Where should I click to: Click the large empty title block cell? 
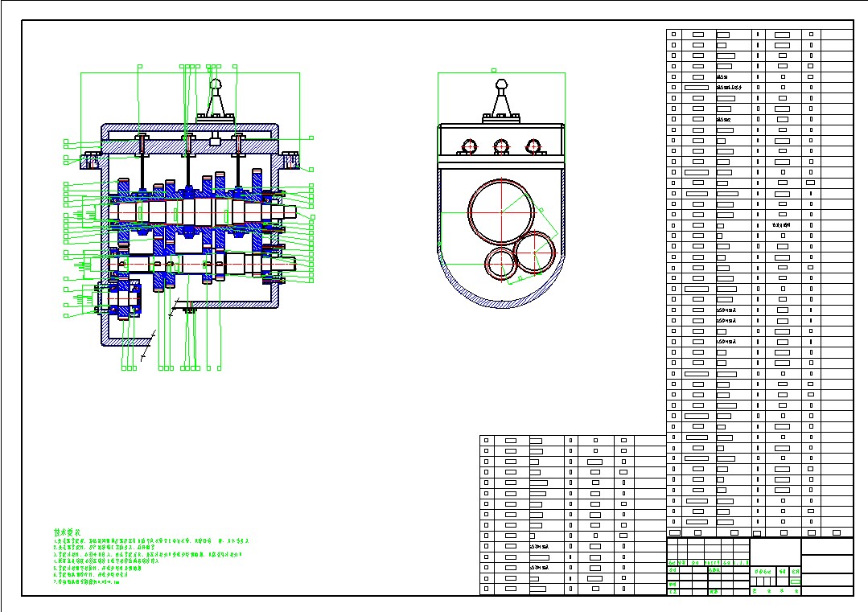[x=827, y=555]
